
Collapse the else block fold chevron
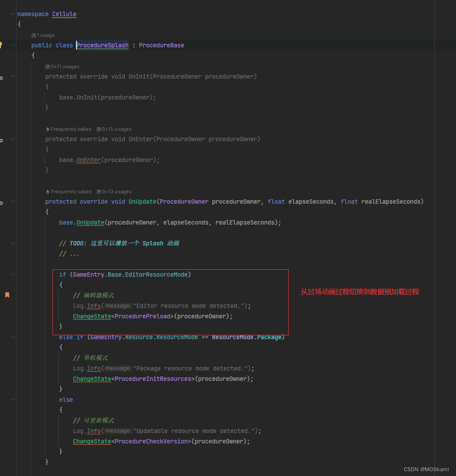[13, 399]
